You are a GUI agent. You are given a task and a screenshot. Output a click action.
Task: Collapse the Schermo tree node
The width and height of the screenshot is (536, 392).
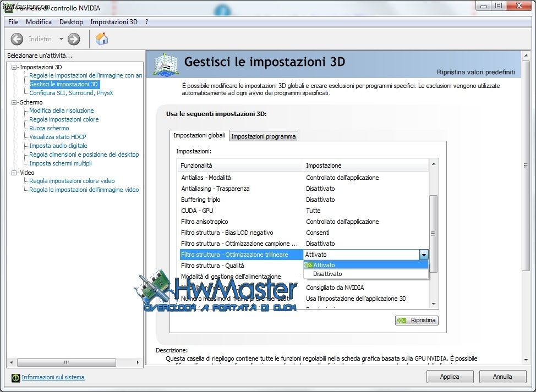pyautogui.click(x=14, y=102)
